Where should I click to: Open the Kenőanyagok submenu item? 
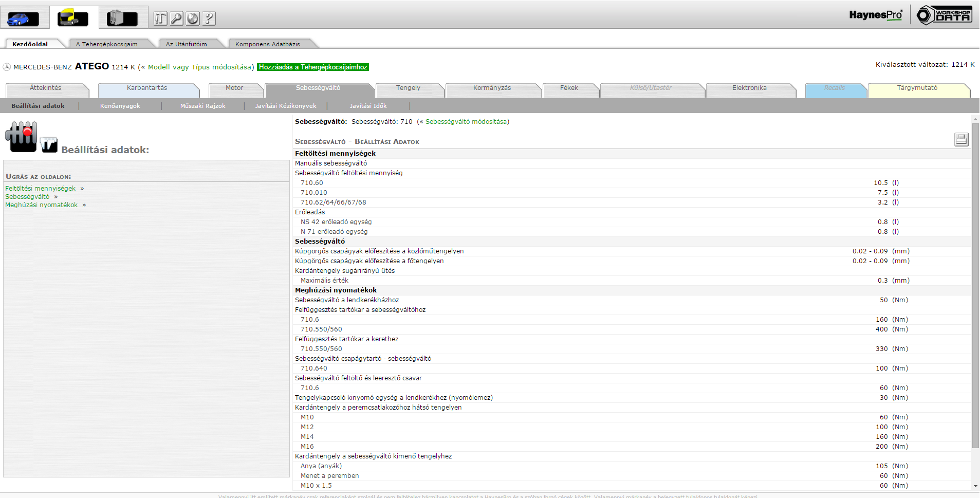[120, 106]
